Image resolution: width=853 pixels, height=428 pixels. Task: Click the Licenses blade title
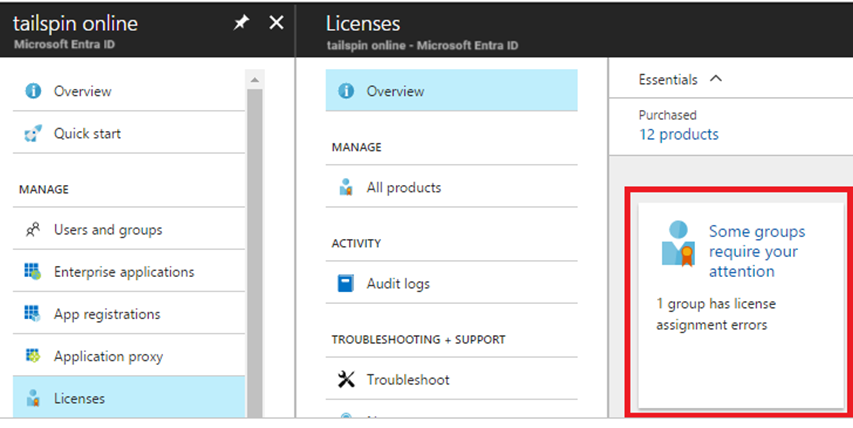[363, 23]
